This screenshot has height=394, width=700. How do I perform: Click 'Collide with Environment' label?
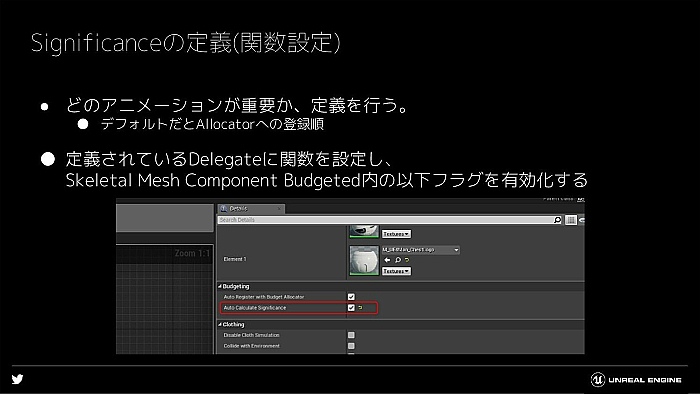(x=251, y=346)
